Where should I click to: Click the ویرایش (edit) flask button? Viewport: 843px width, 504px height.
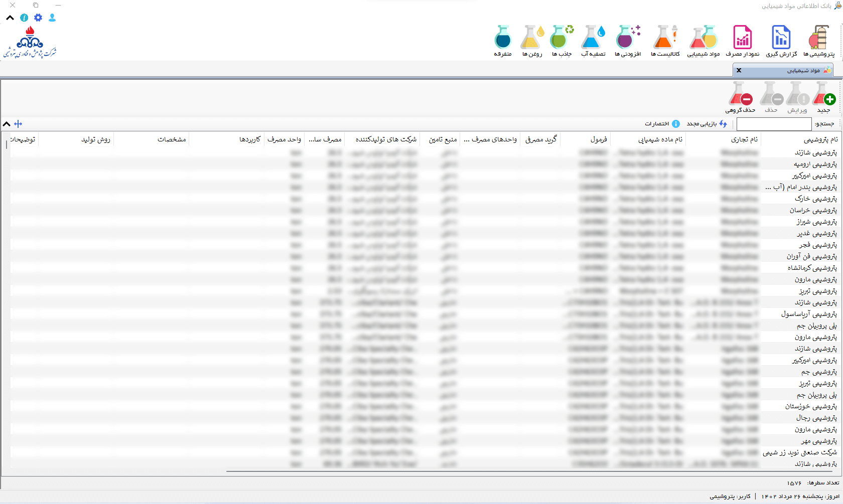[x=797, y=97]
